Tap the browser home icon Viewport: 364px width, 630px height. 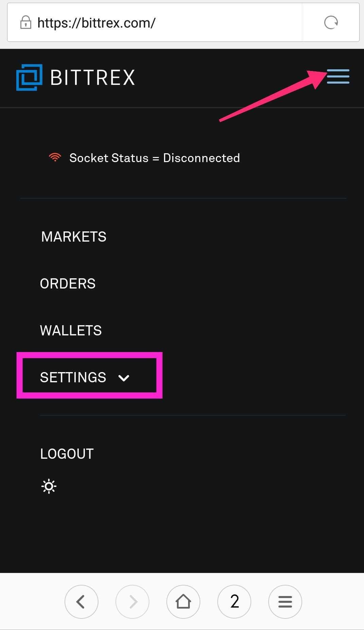point(183,602)
